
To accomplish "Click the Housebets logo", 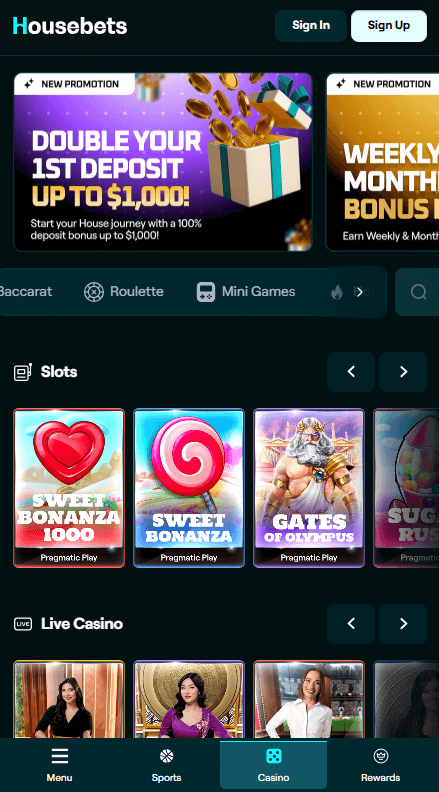I will tap(70, 26).
